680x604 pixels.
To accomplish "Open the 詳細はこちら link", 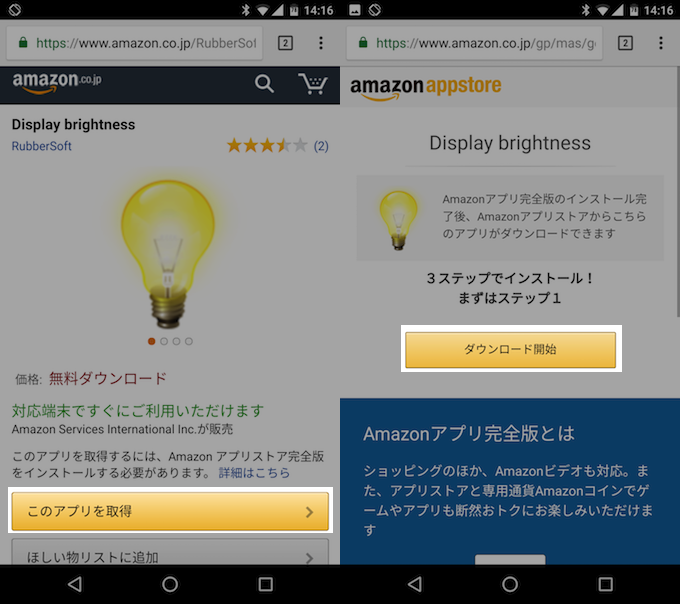I will tap(254, 473).
